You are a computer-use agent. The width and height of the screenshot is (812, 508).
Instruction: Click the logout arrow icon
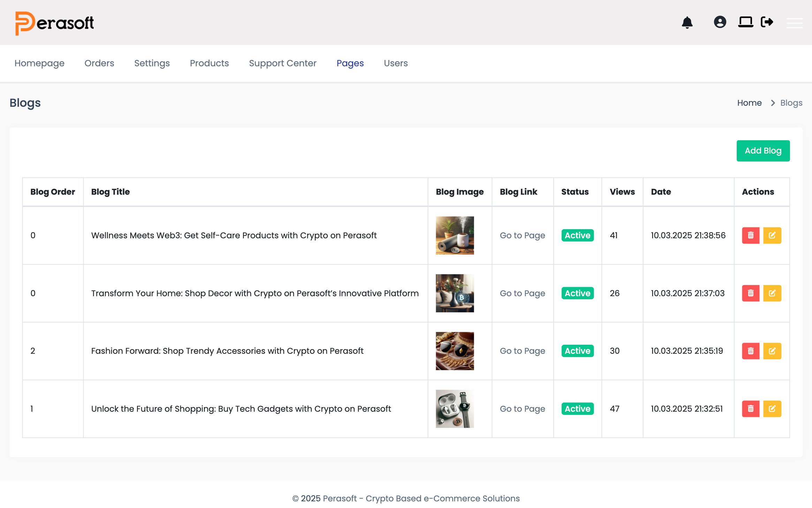coord(767,22)
